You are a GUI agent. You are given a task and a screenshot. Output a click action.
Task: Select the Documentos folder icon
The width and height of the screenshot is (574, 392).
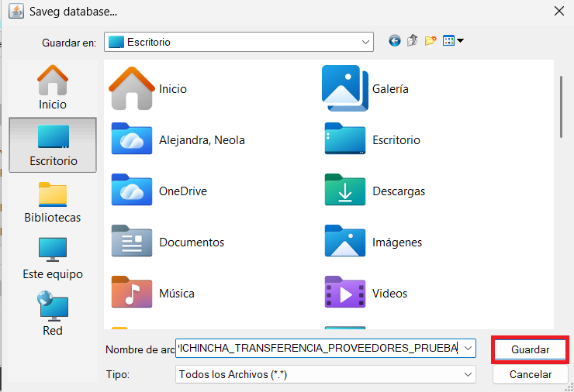[x=132, y=242]
